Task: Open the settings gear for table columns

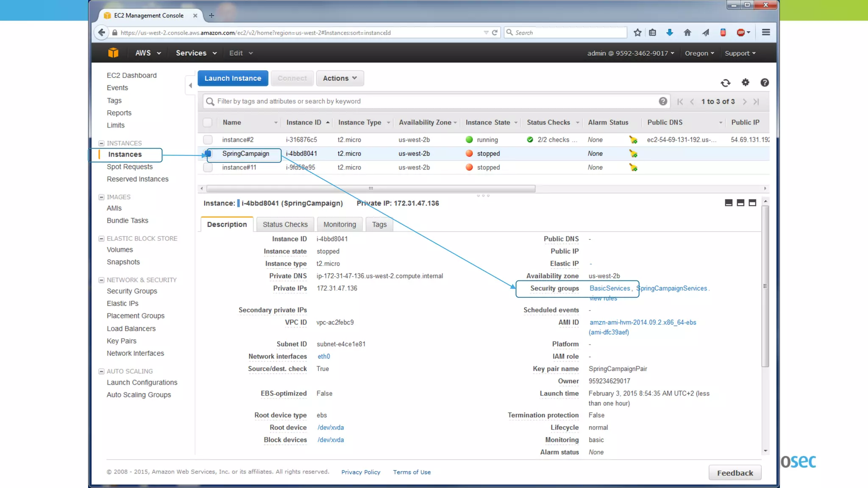Action: [746, 83]
